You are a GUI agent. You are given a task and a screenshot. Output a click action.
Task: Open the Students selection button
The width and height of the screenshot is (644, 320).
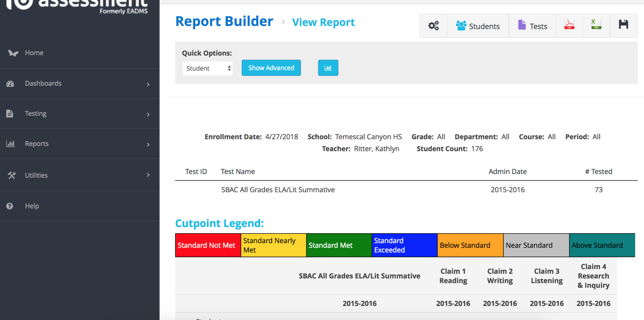point(478,26)
